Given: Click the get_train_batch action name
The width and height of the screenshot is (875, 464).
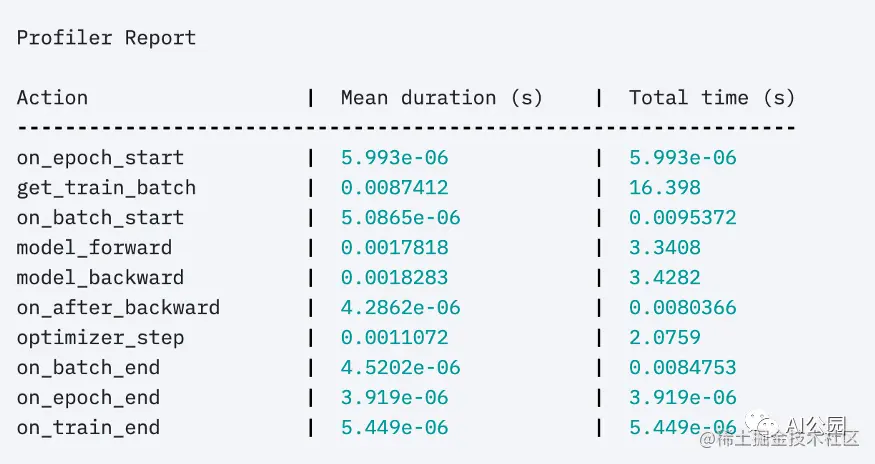Looking at the screenshot, I should [106, 188].
